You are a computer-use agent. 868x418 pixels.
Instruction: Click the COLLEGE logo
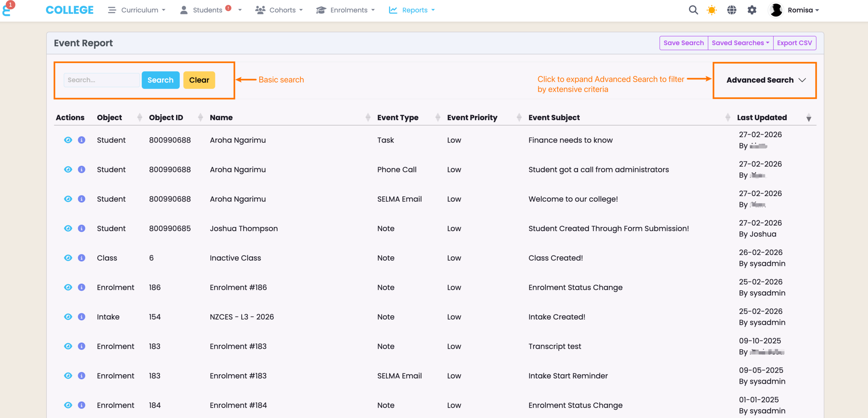(70, 10)
